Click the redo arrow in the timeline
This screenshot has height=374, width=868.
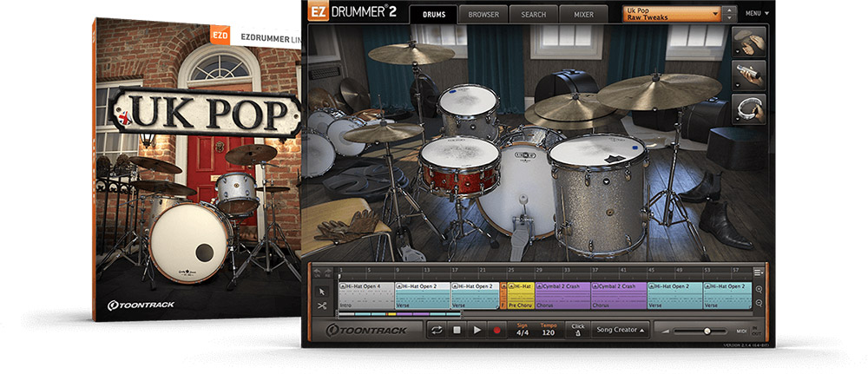[x=327, y=272]
